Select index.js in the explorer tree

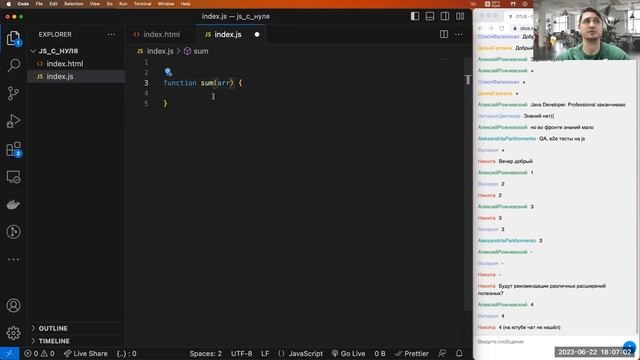tap(76, 76)
